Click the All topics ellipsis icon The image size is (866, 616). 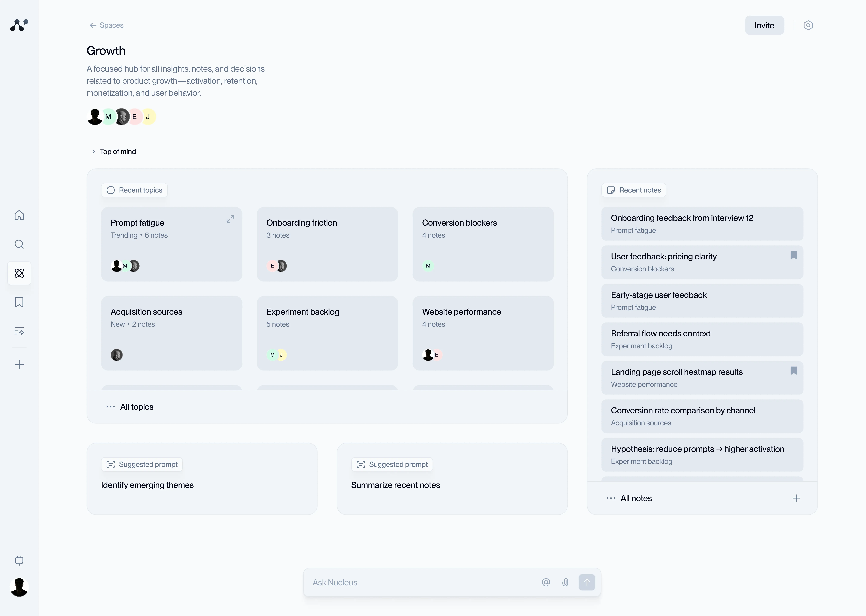click(111, 407)
